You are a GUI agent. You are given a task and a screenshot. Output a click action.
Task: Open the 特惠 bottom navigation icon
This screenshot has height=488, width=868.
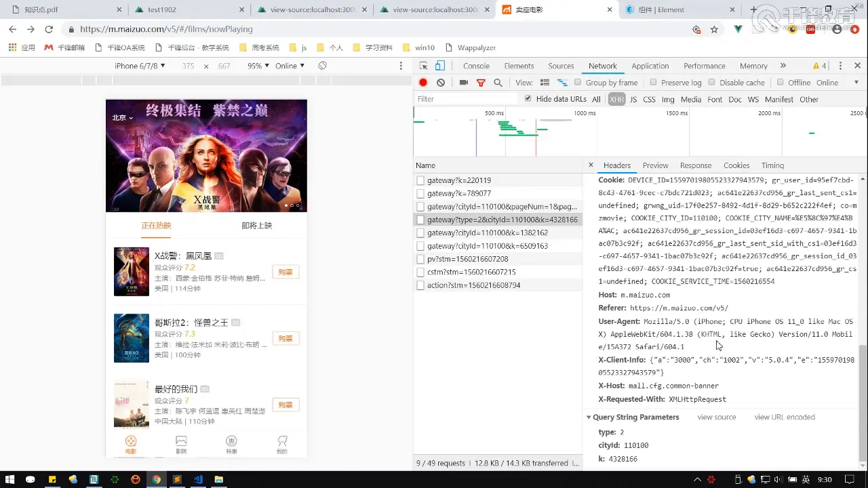click(x=231, y=445)
